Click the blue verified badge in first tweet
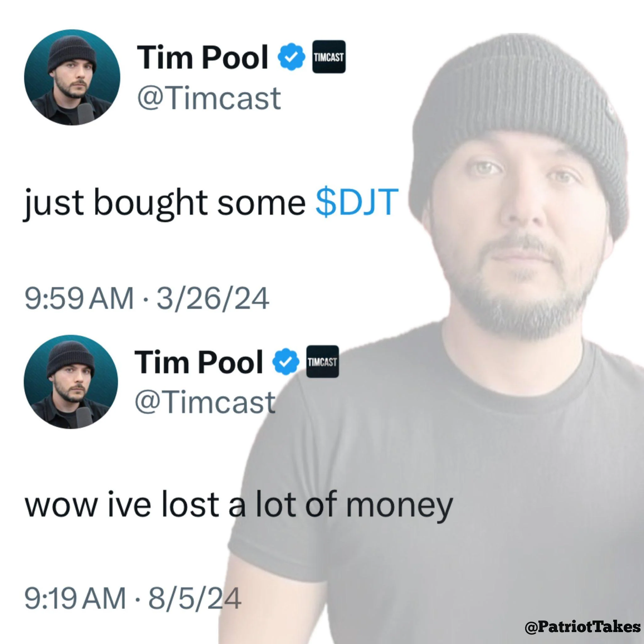 291,57
